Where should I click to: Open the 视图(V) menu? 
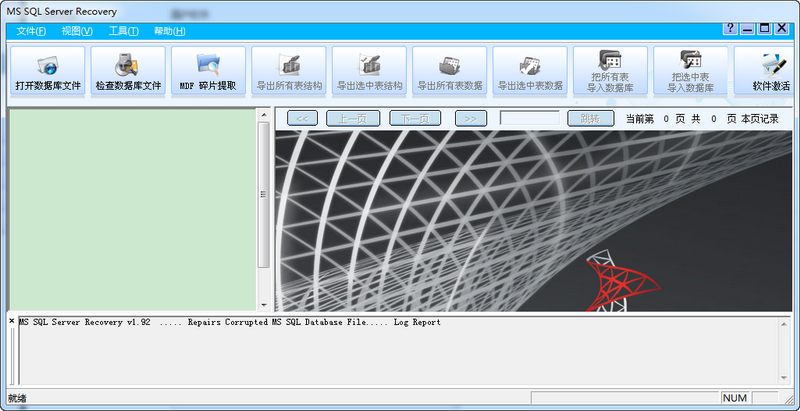[x=77, y=31]
